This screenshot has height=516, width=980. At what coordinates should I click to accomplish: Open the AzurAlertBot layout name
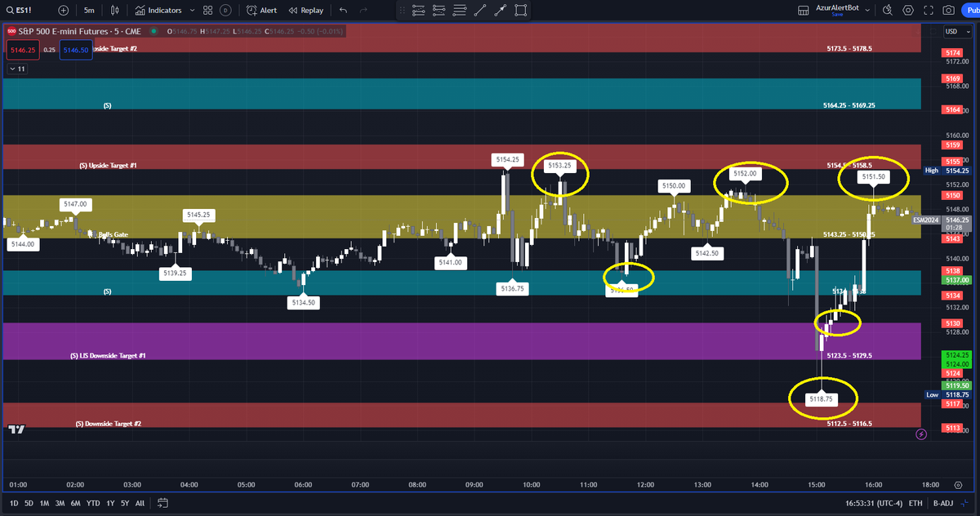838,7
